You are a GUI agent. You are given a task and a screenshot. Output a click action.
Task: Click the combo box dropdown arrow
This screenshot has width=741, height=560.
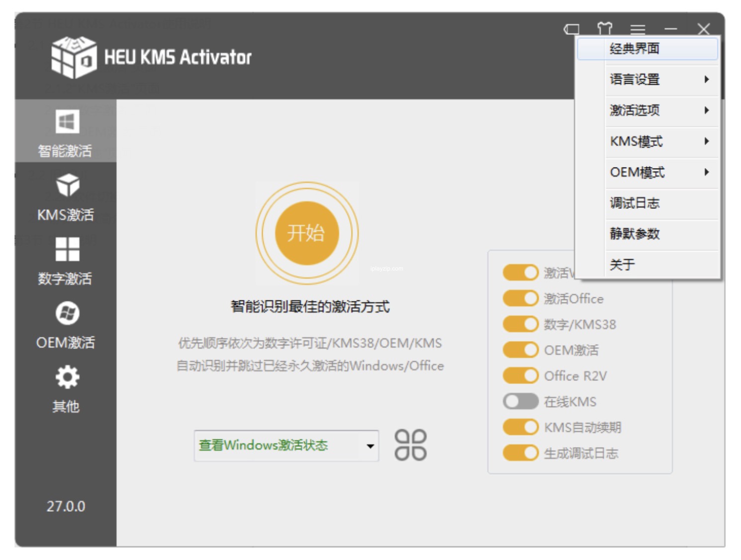pyautogui.click(x=370, y=446)
